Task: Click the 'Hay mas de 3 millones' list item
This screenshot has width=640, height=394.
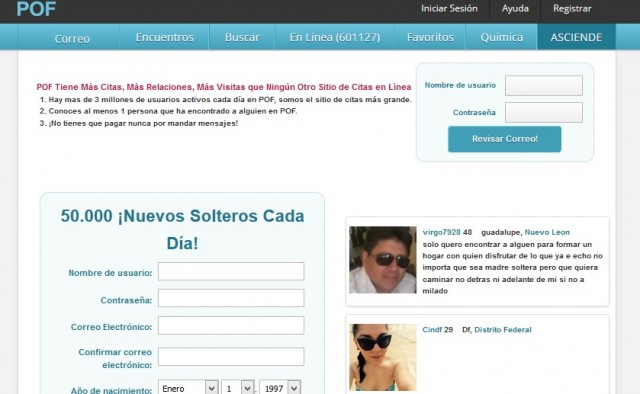Action: click(230, 100)
